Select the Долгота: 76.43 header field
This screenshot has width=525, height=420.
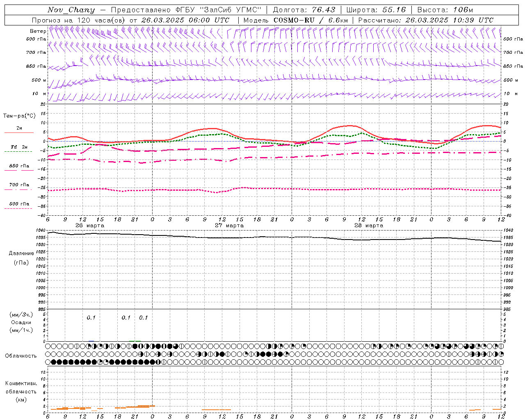point(304,10)
